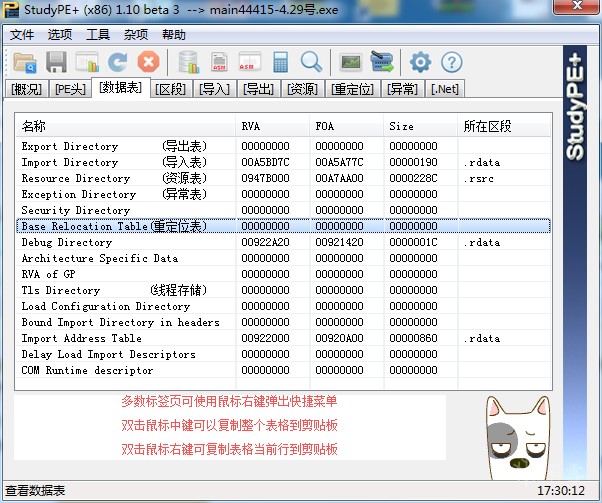The image size is (602, 503).
Task: Select the RVA of GP row
Action: 283,274
